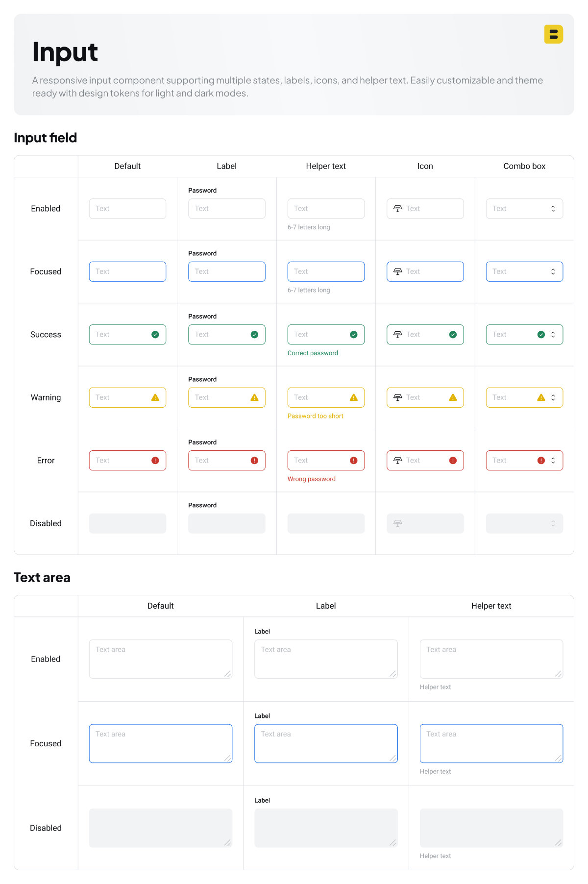The image size is (588, 884).
Task: Click red error icon in Error Default input
Action: tap(155, 461)
